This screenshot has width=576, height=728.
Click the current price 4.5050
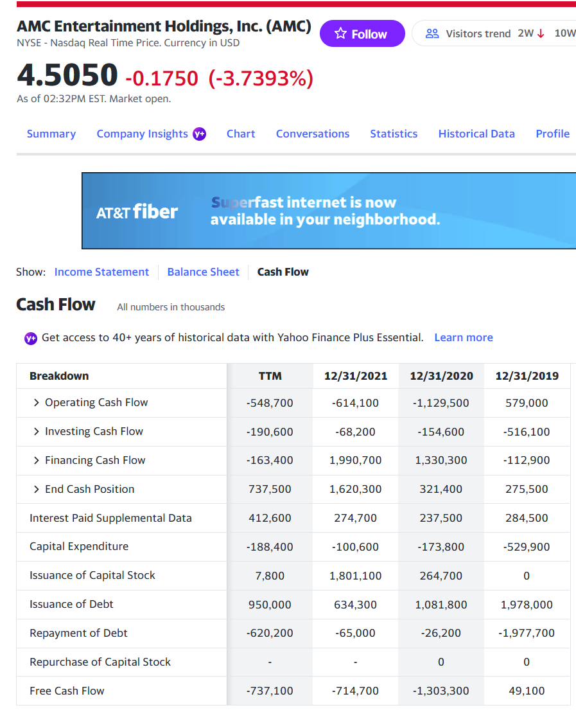click(x=67, y=75)
